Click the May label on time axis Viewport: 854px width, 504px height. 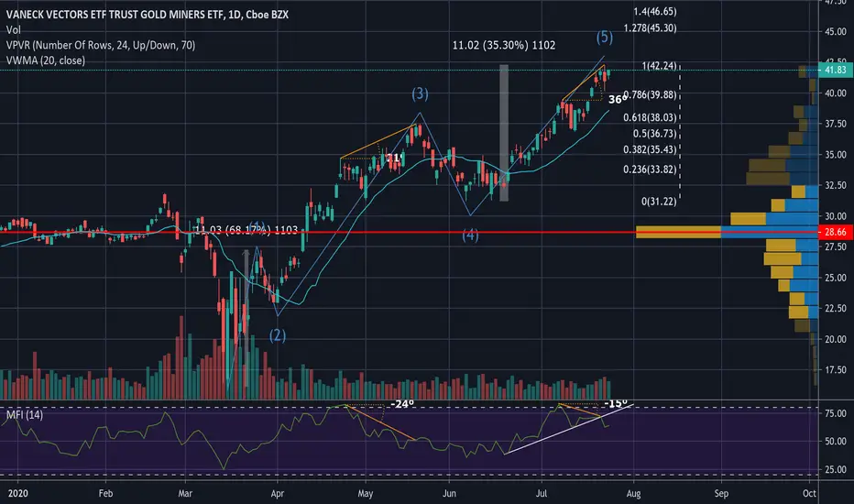point(366,494)
